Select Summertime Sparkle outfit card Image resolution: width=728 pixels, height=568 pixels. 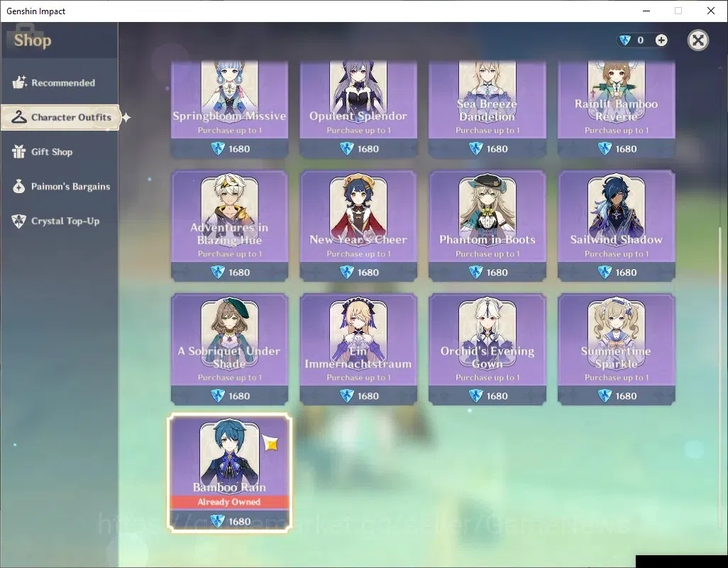(x=616, y=349)
